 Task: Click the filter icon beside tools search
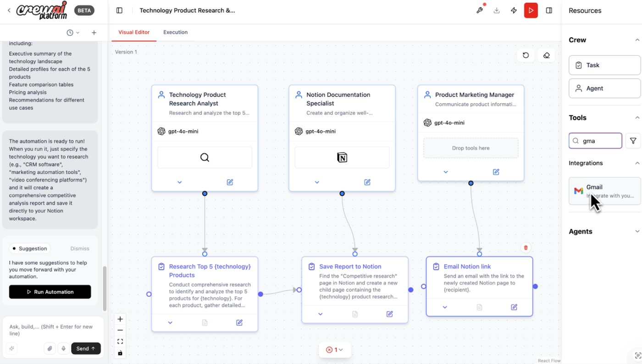[x=633, y=141]
